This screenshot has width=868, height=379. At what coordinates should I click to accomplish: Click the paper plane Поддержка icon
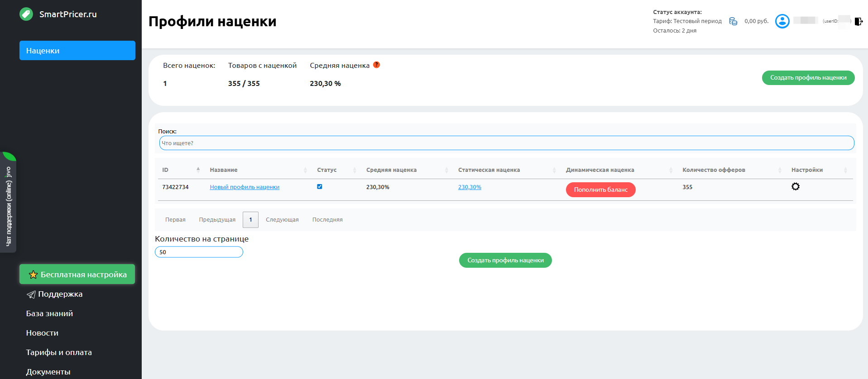[x=31, y=294]
